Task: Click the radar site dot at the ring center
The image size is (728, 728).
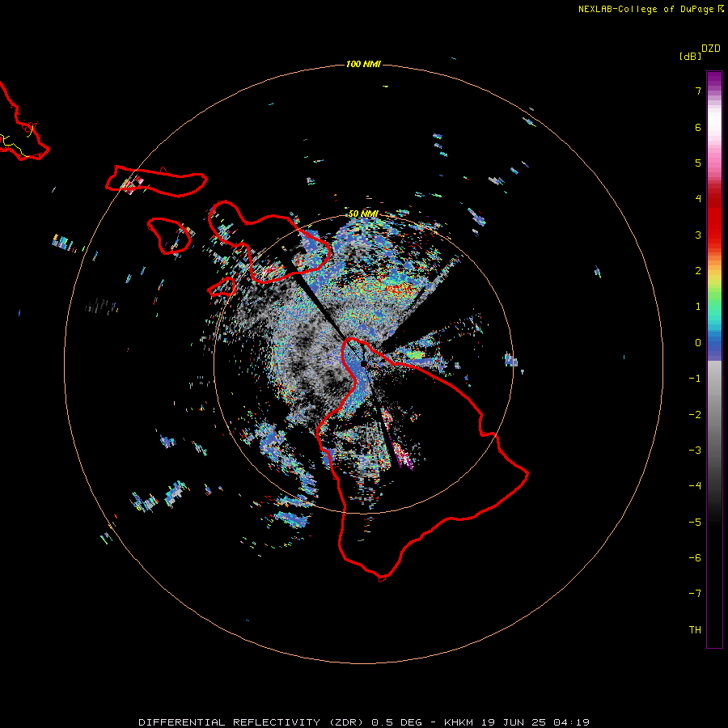Action: click(x=364, y=363)
